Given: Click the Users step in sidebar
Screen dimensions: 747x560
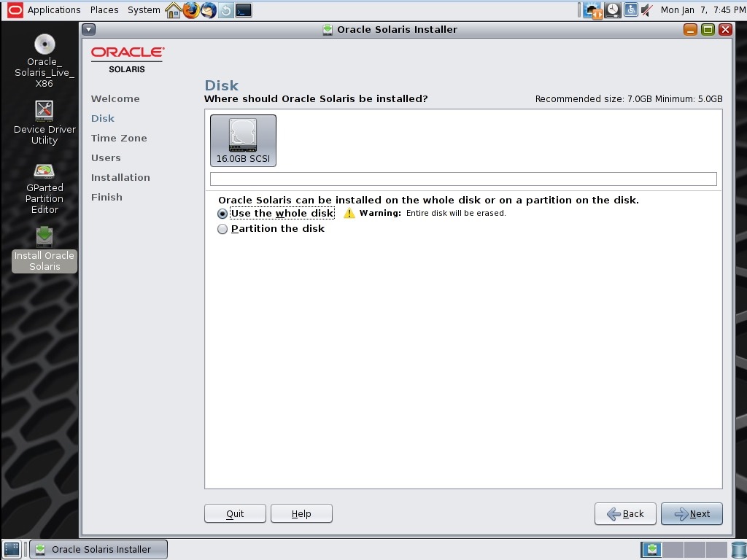Looking at the screenshot, I should click(x=106, y=157).
